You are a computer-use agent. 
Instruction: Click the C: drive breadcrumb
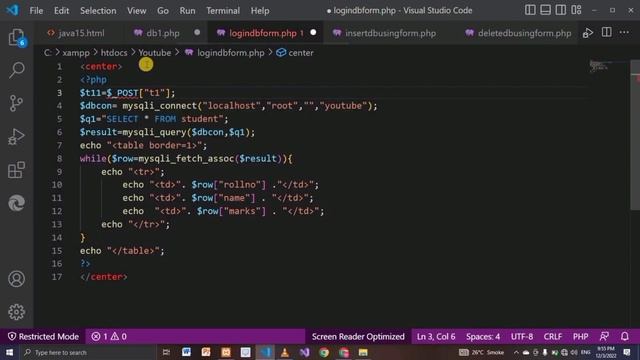tap(48, 53)
